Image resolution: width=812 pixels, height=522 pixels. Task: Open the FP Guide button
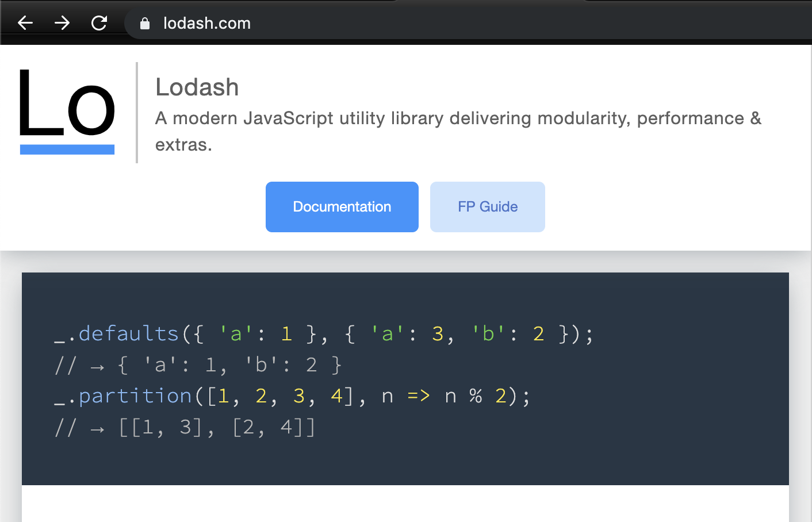click(x=488, y=207)
